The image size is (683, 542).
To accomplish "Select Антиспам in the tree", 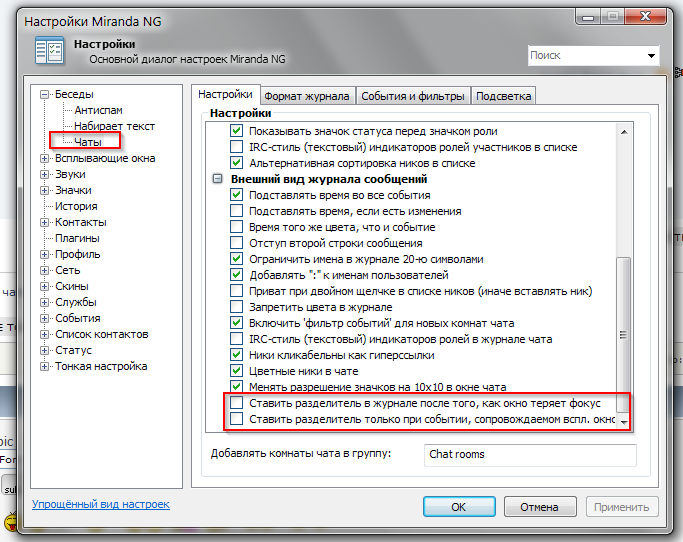I will pyautogui.click(x=98, y=110).
